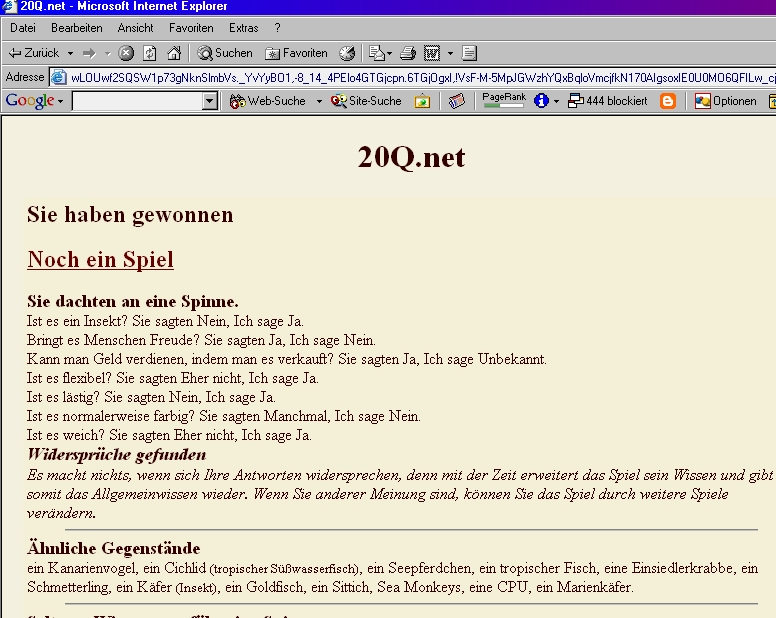Click the text 'Sie dachten an eine Spinne.'
This screenshot has width=776, height=618.
(x=133, y=301)
